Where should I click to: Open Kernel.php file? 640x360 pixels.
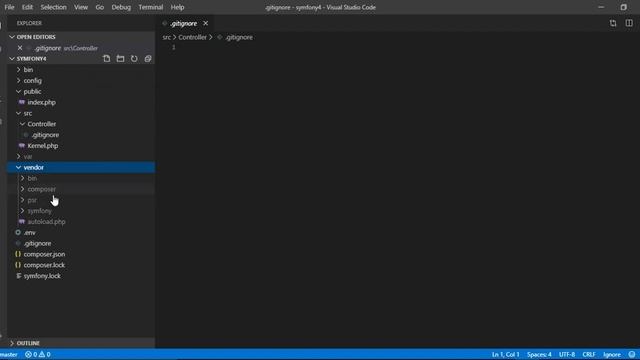81,146
